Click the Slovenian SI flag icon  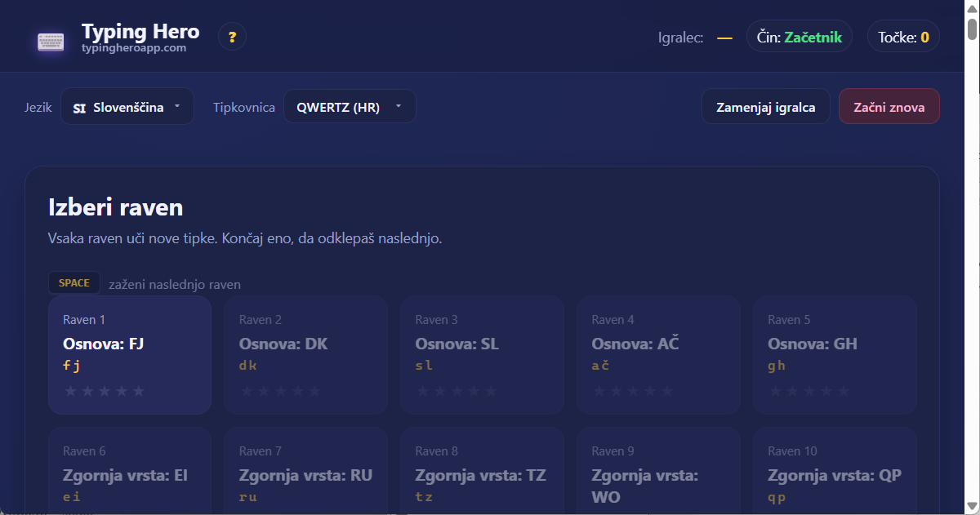[79, 108]
